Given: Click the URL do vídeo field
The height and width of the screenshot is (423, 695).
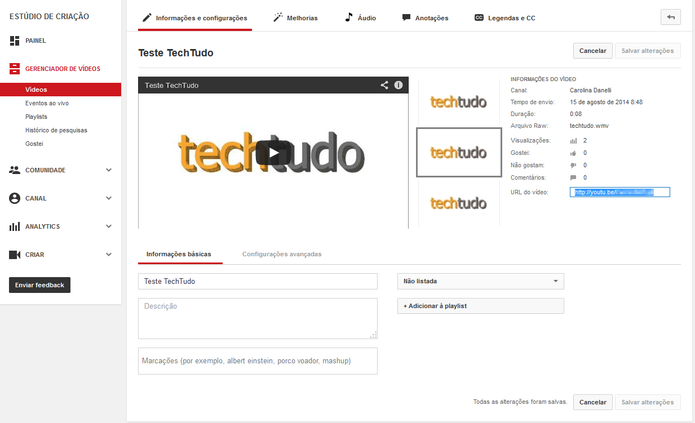Looking at the screenshot, I should 620,192.
